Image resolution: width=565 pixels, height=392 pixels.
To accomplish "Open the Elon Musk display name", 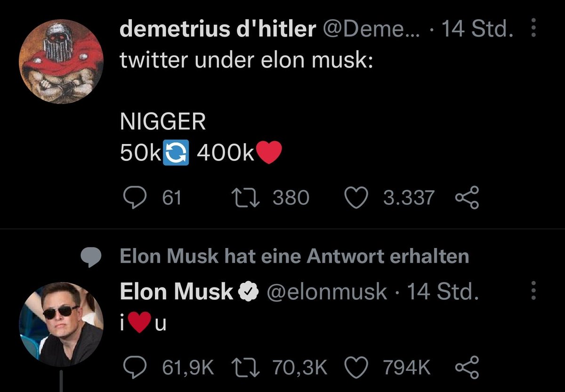I will (177, 292).
